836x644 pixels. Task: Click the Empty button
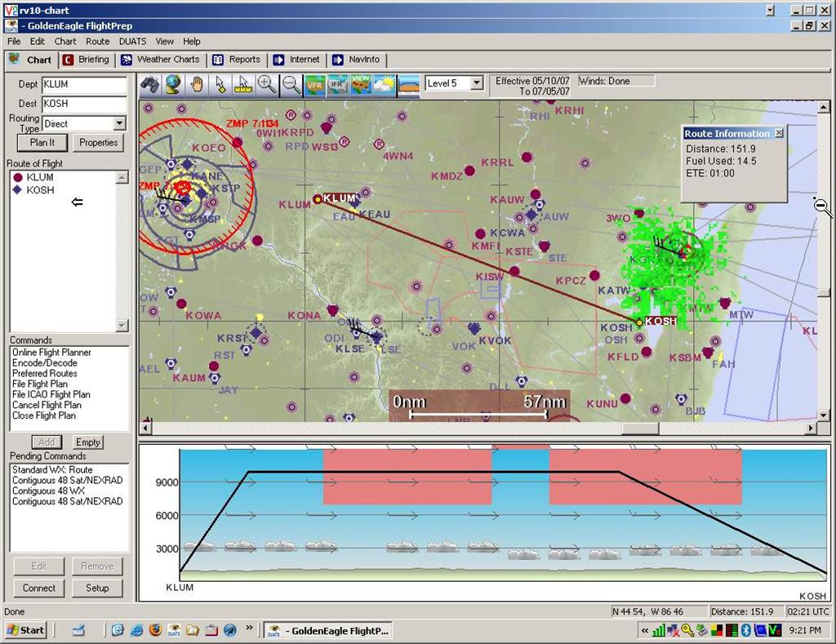(x=87, y=442)
